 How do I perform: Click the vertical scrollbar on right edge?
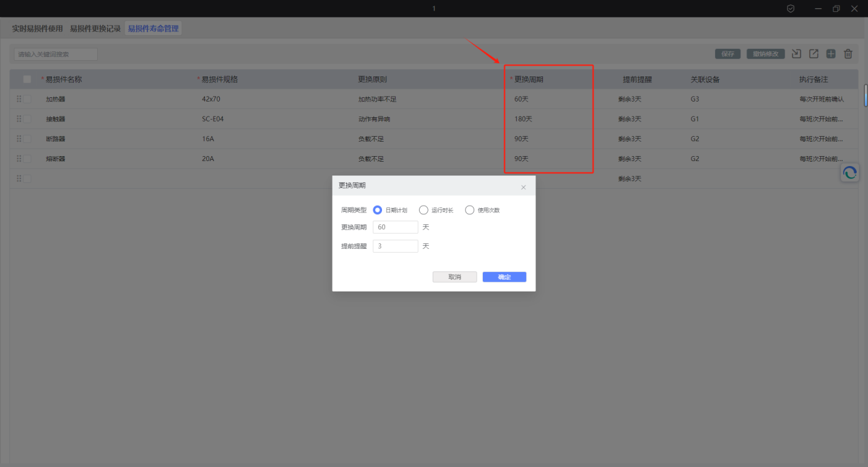(865, 95)
